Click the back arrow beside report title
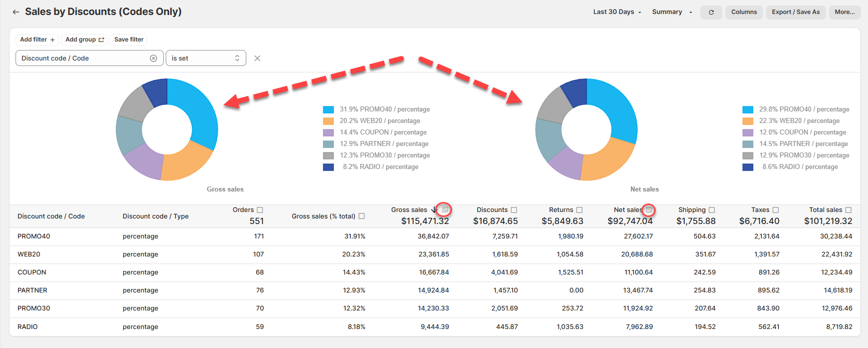The image size is (868, 348). click(16, 12)
